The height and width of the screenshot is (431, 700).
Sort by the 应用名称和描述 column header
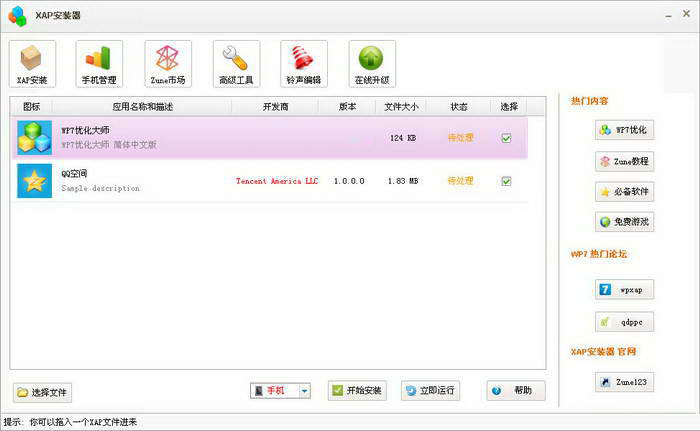142,107
